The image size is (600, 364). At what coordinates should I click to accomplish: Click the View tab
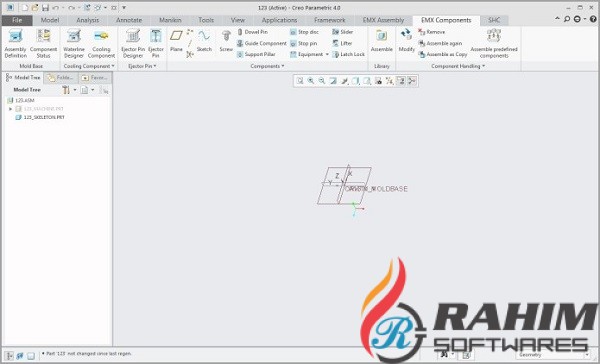238,20
